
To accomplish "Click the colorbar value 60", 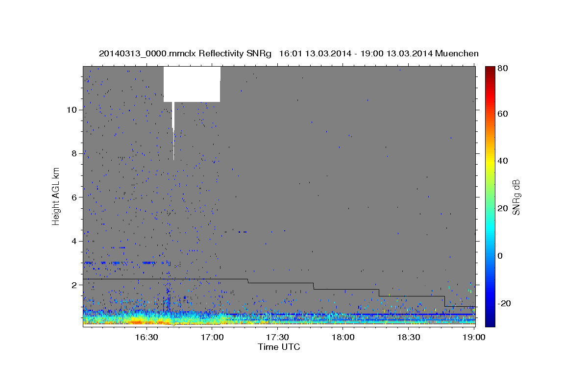I will pyautogui.click(x=504, y=114).
